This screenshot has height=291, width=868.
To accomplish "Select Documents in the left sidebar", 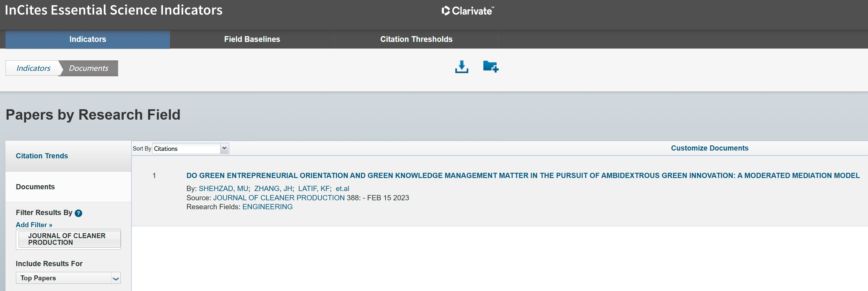I will (35, 187).
